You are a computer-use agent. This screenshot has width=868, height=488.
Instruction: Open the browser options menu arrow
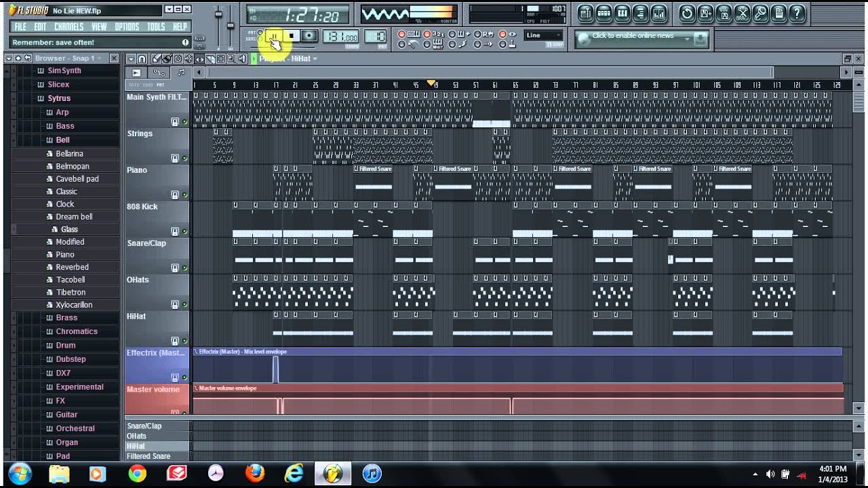coord(9,58)
